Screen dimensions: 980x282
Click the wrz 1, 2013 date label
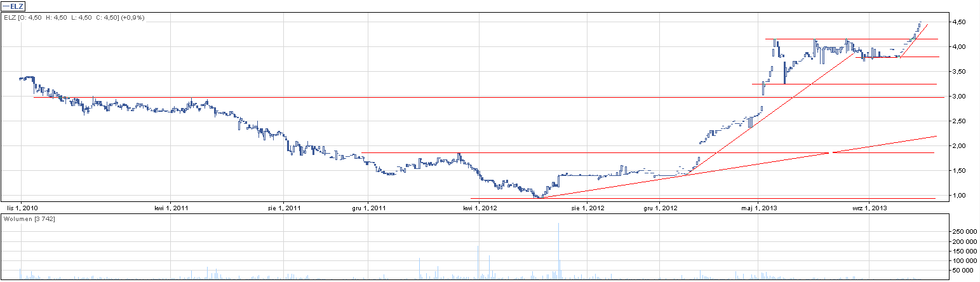[870, 208]
